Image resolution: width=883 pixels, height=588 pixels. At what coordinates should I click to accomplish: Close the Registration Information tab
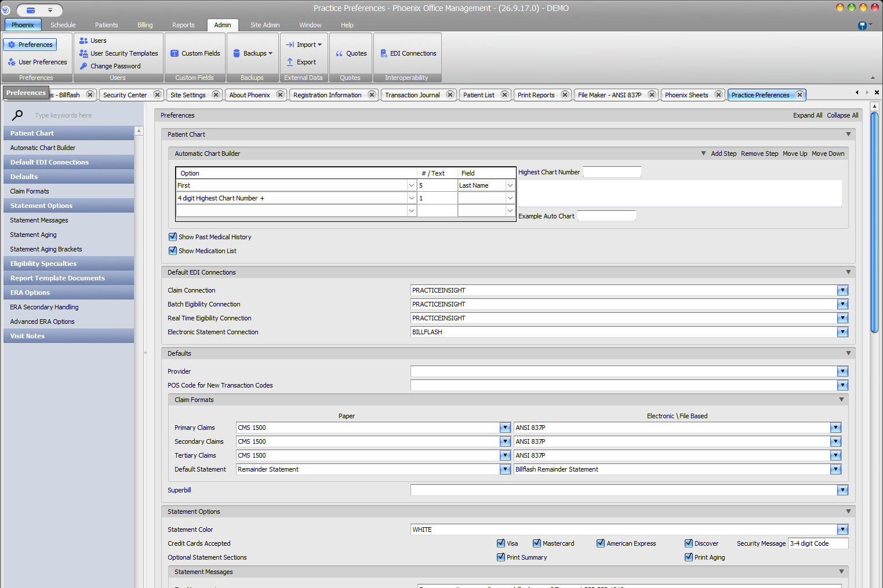click(372, 94)
